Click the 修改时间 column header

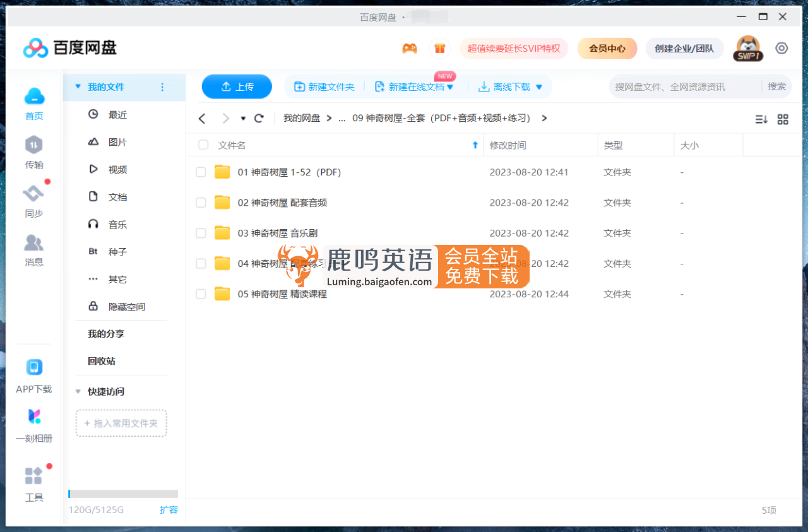pos(508,145)
